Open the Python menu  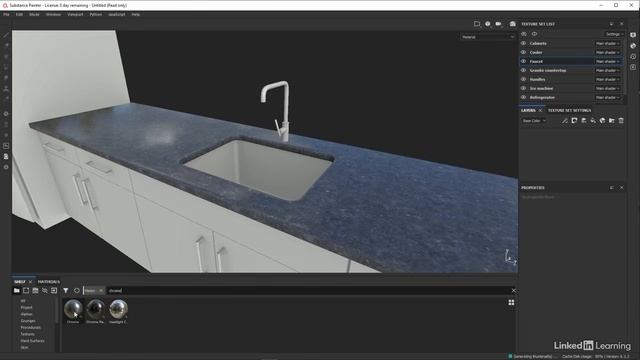96,14
